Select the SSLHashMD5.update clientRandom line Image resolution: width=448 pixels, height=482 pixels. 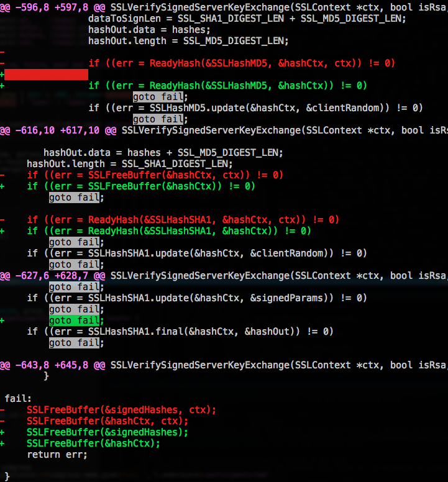pos(255,107)
